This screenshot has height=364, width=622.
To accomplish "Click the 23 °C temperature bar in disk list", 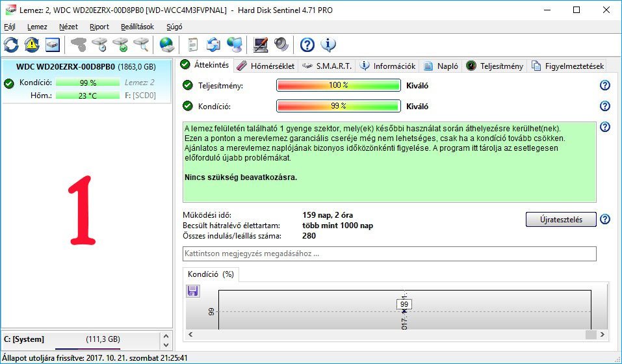I will pos(88,95).
